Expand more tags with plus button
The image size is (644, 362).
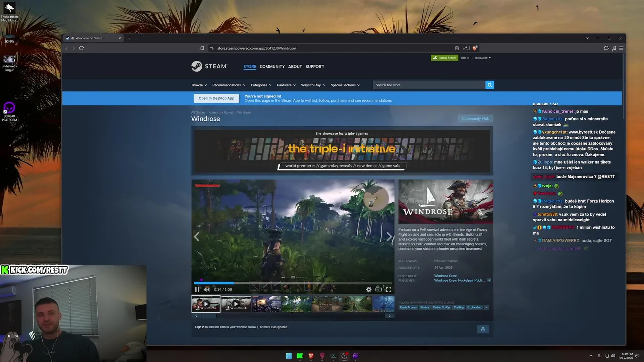point(486,307)
